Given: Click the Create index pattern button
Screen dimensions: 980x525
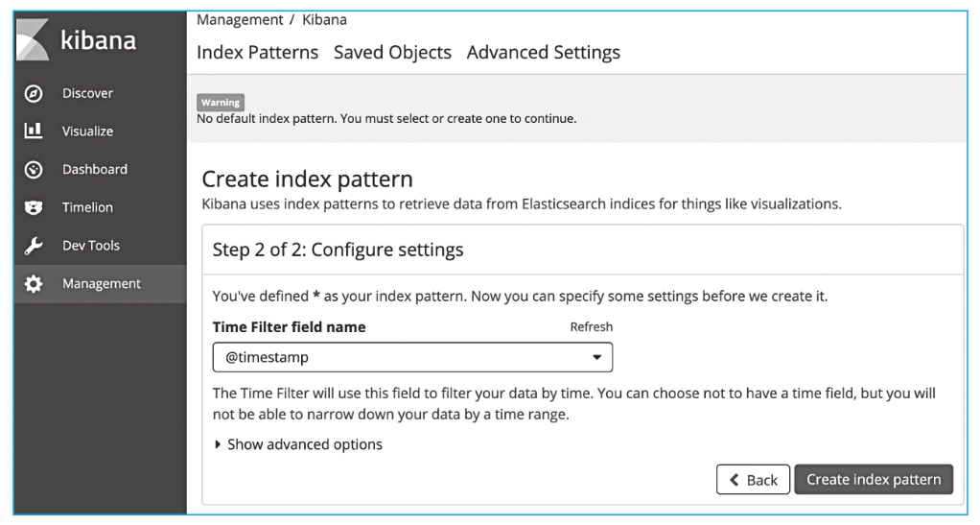Looking at the screenshot, I should (x=873, y=479).
